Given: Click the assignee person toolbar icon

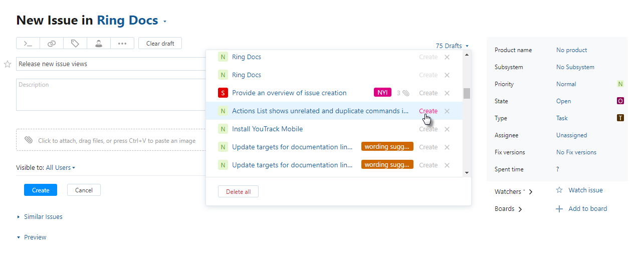Looking at the screenshot, I should pos(99,44).
